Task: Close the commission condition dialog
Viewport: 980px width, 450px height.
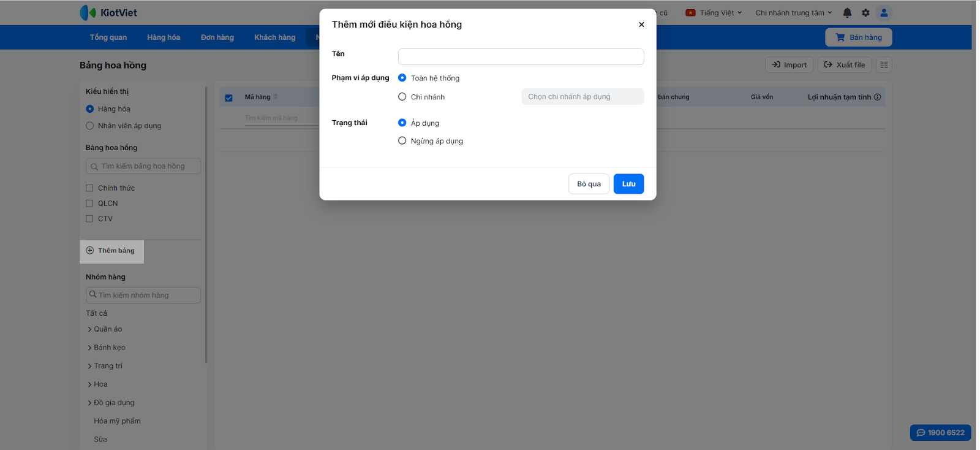Action: 641,25
